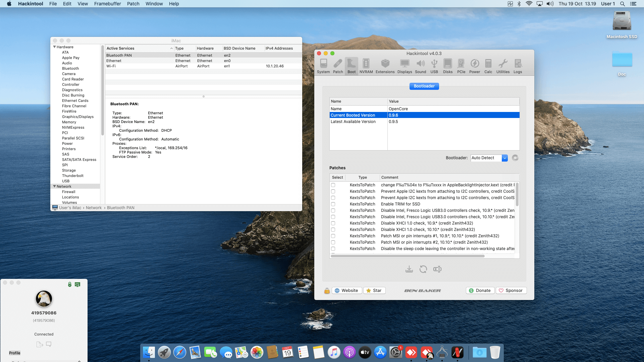Open Safari from the Dock
The image size is (644, 362).
[180, 353]
